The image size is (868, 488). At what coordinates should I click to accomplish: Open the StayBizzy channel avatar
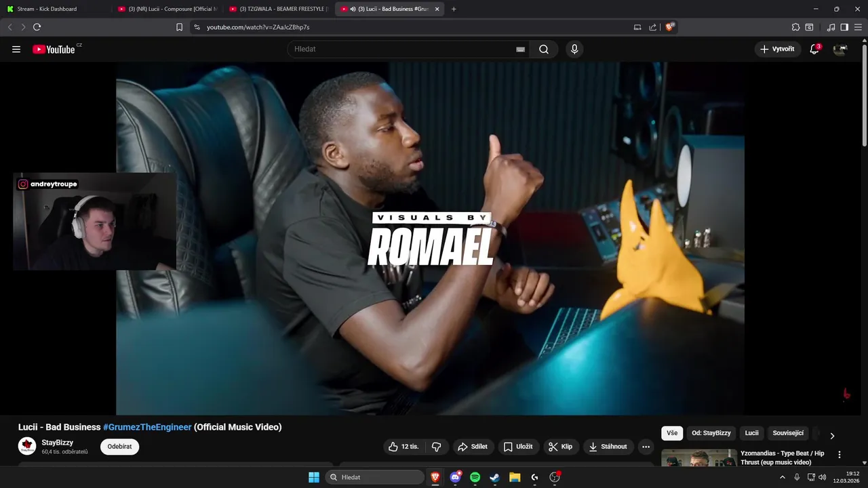27,446
